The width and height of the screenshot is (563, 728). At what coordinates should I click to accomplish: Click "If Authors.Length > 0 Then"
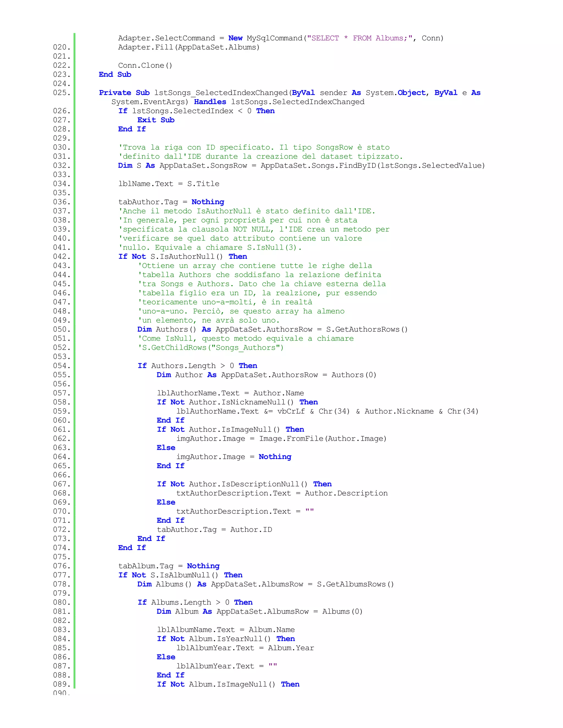pos(197,366)
